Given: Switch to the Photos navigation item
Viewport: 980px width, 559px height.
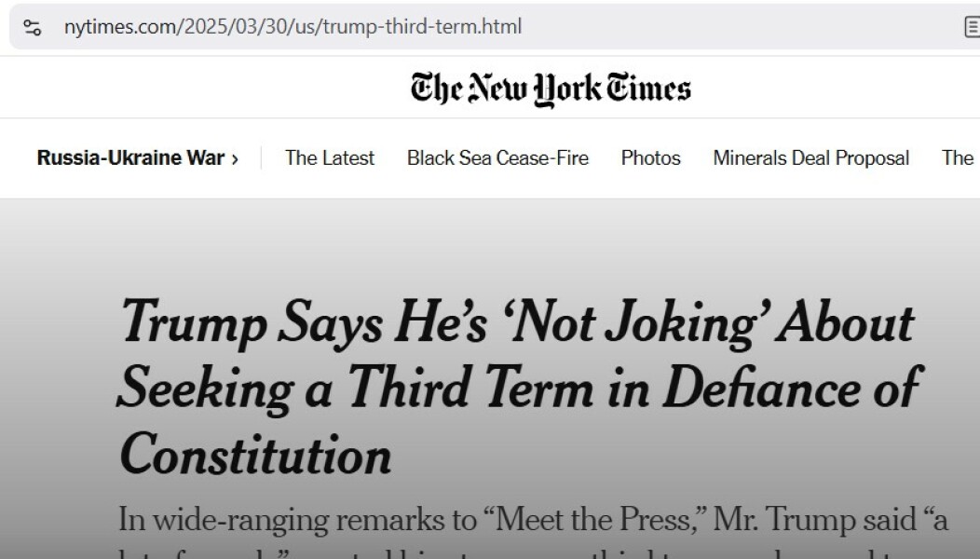Looking at the screenshot, I should coord(650,158).
